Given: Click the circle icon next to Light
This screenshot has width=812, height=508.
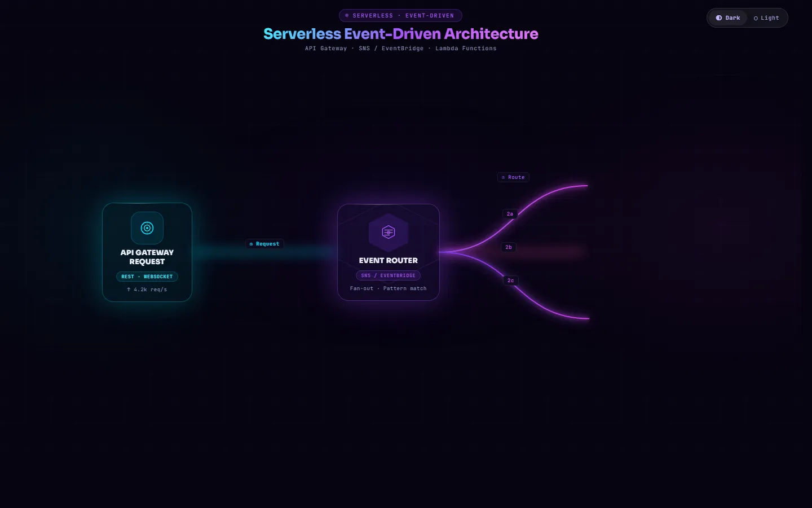Looking at the screenshot, I should (756, 17).
